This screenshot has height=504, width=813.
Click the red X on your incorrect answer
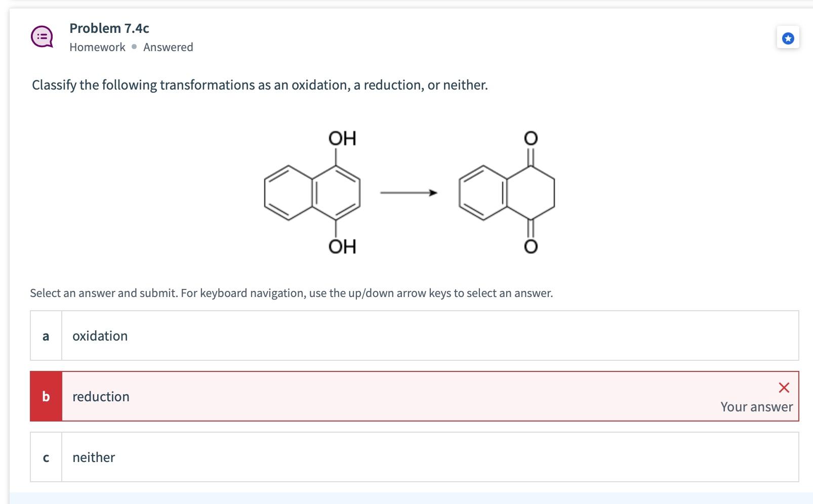pyautogui.click(x=784, y=388)
